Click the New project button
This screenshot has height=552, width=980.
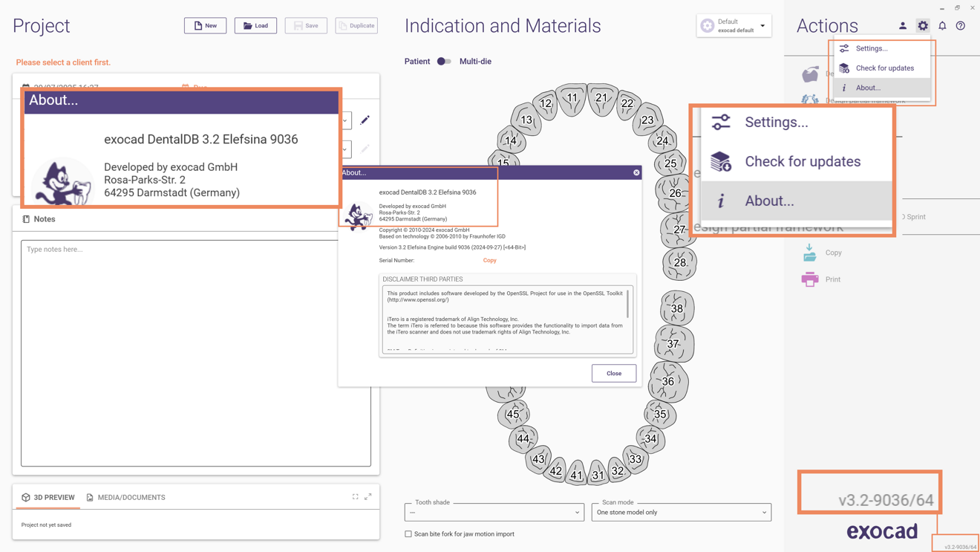pyautogui.click(x=205, y=25)
